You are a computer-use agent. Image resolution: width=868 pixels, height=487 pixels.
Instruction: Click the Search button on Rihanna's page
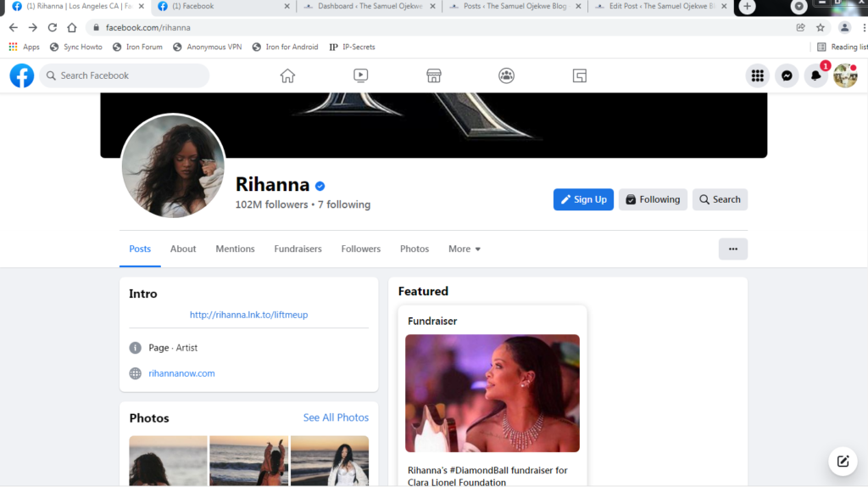coord(720,199)
